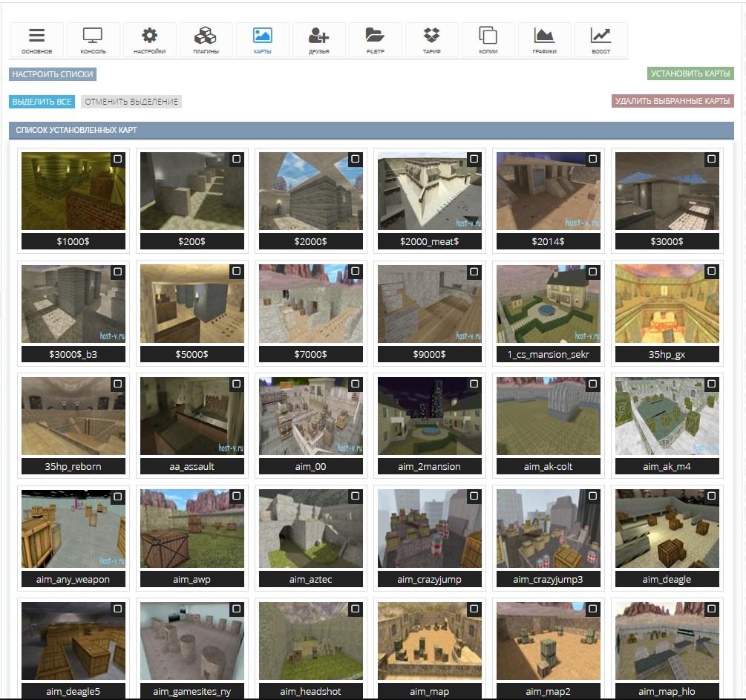746x700 pixels.
Task: Open the FileTP folder icon
Action: coord(375,36)
